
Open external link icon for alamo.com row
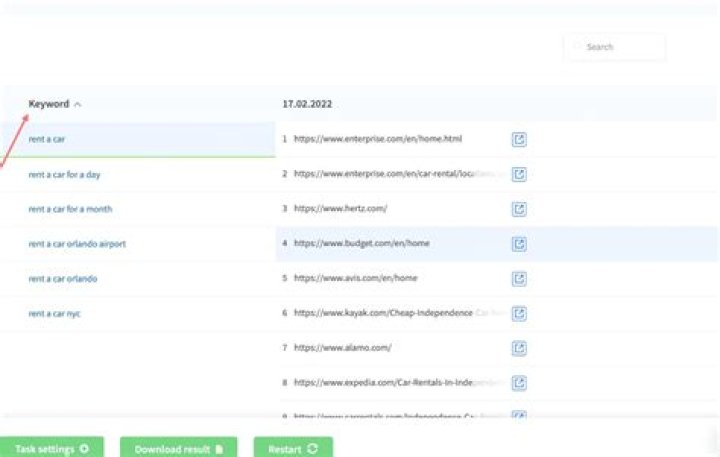pos(519,348)
